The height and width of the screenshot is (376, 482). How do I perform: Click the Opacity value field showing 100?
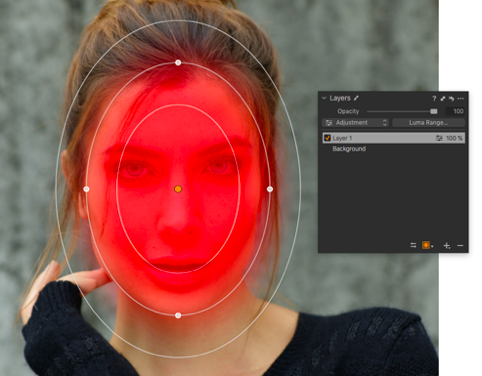455,111
